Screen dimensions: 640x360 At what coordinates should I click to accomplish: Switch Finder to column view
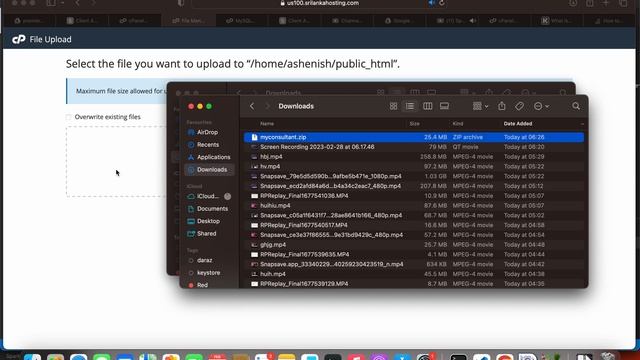point(427,106)
